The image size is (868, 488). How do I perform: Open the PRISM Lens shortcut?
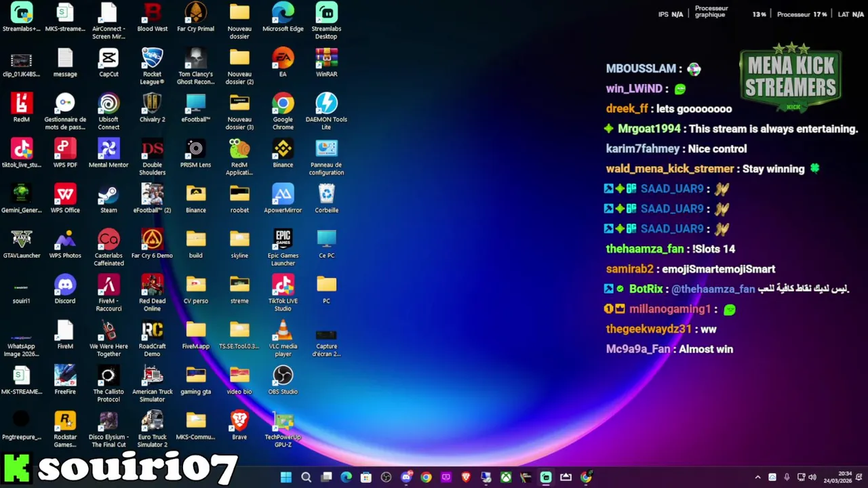click(x=195, y=154)
